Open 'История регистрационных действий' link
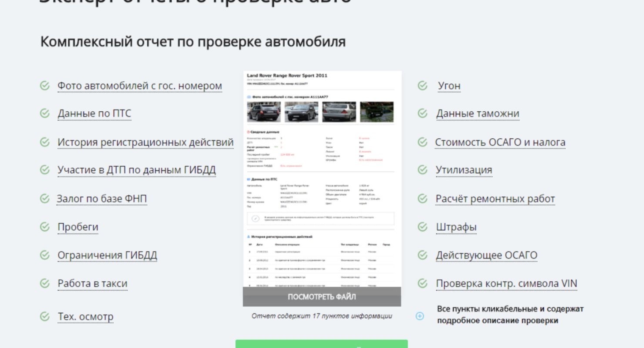This screenshot has height=348, width=644. coord(145,142)
